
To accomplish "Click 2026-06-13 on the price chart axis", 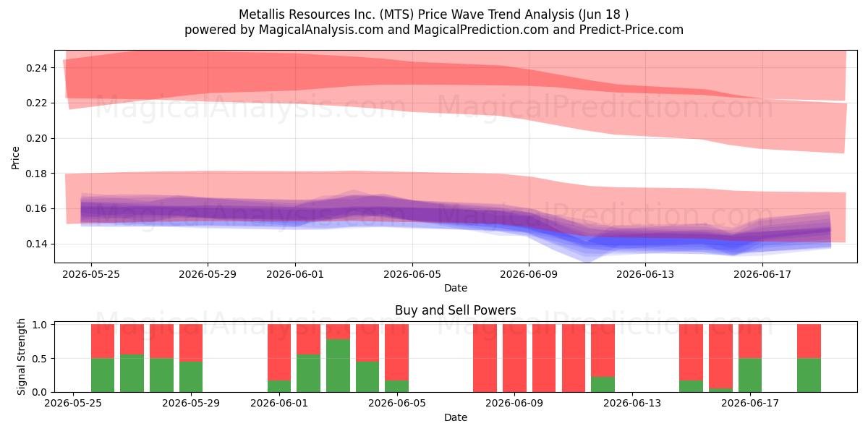I will pyautogui.click(x=646, y=274).
